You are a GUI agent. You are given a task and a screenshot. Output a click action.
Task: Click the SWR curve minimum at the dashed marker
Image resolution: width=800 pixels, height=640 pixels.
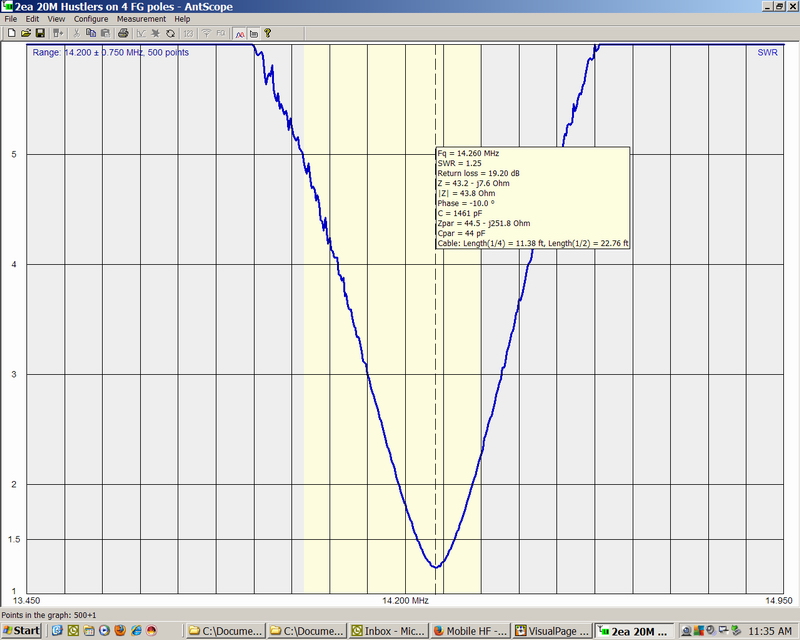click(436, 567)
